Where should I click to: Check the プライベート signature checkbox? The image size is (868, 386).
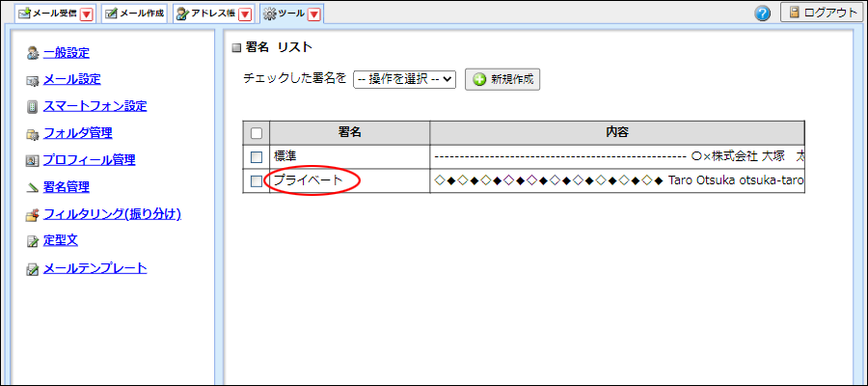(257, 180)
